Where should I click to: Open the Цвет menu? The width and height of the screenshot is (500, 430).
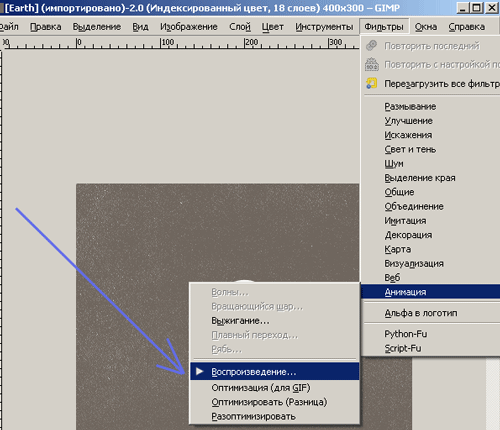273,27
